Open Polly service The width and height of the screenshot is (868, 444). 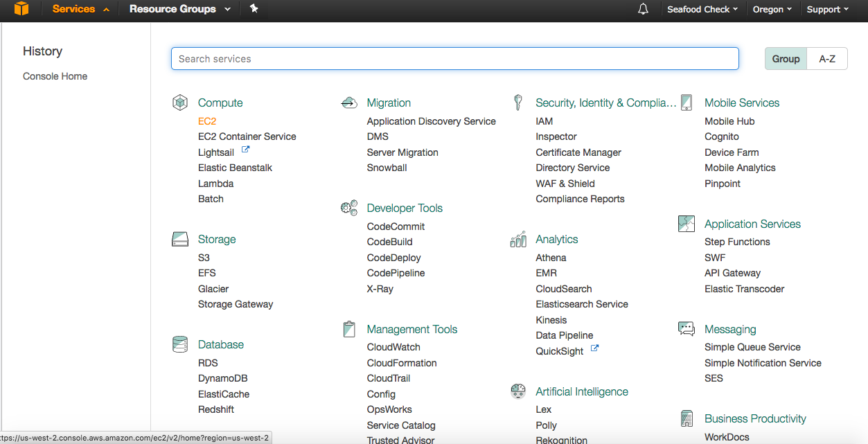point(547,425)
